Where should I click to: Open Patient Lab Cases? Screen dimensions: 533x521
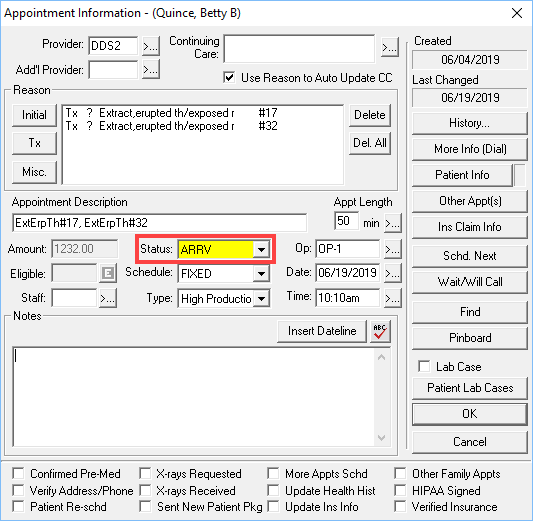[469, 388]
